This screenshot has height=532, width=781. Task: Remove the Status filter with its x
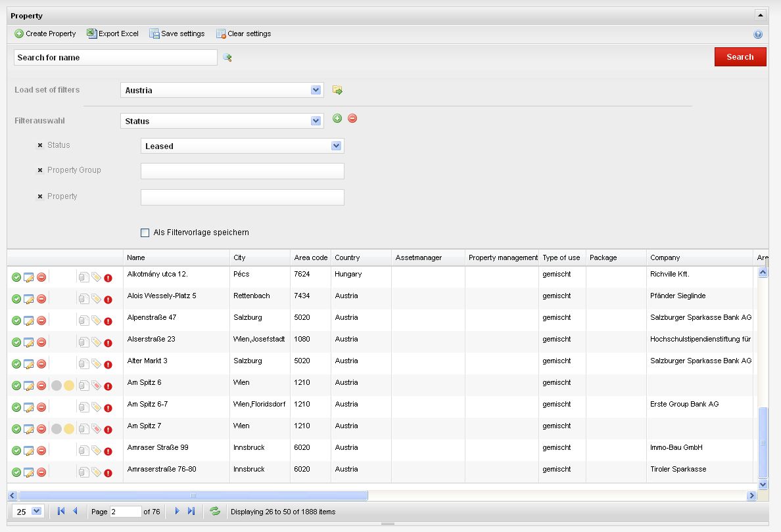point(40,145)
